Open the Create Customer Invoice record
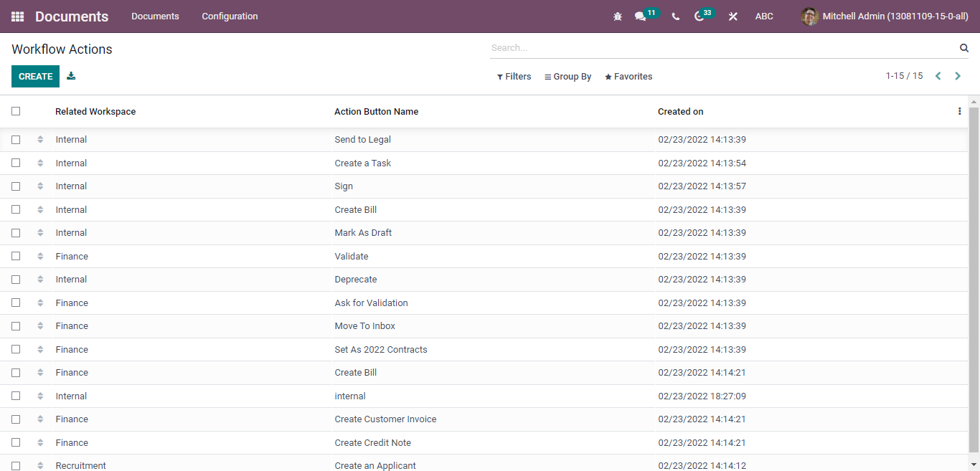This screenshot has height=471, width=980. tap(385, 419)
